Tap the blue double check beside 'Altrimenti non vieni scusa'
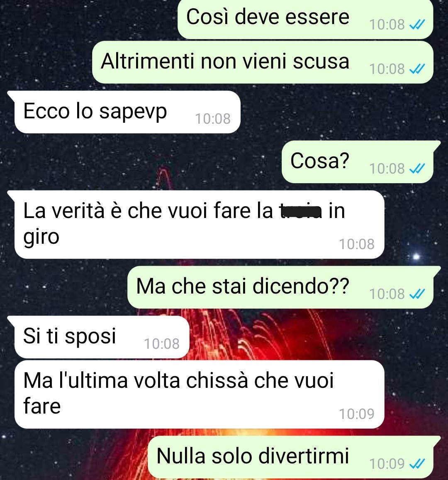Screen dimensions: 448x480 [x=417, y=69]
